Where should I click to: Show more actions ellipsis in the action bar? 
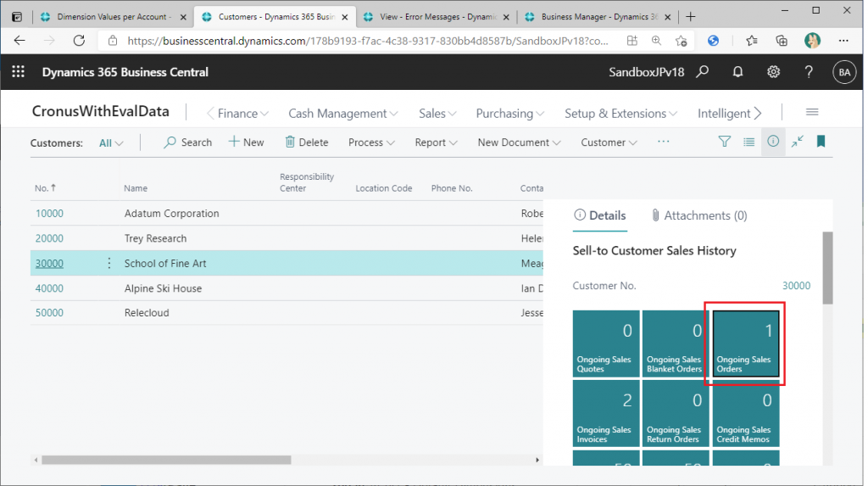coord(663,142)
